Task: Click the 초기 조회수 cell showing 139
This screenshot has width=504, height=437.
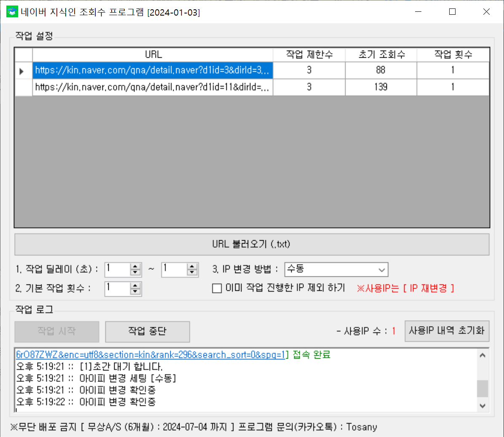Action: 381,87
